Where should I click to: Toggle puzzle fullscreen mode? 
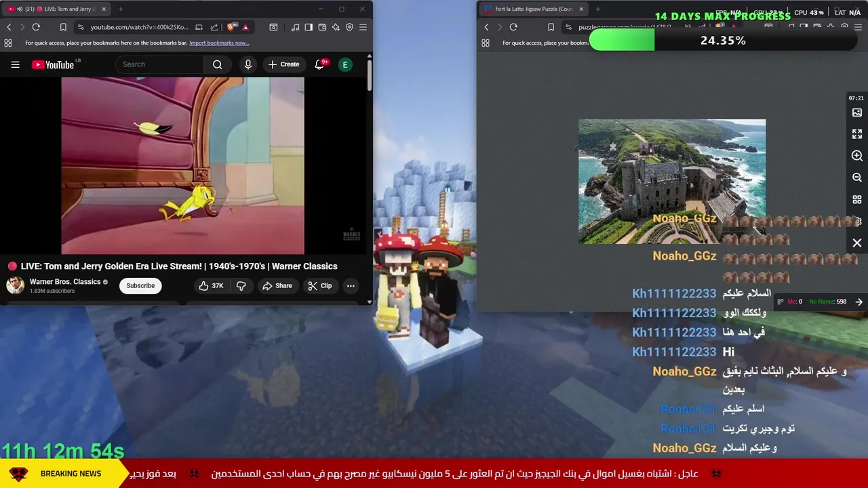[857, 134]
